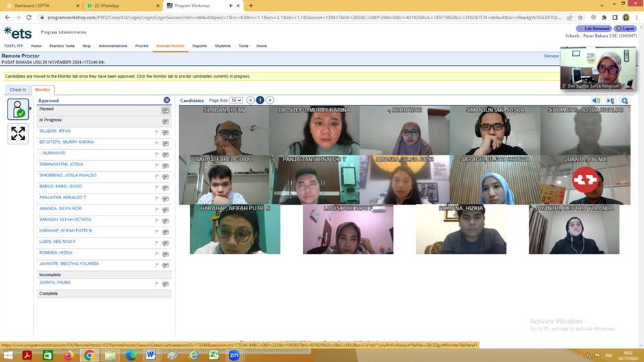Open the Page Size dropdown
The width and height of the screenshot is (644, 362).
click(x=236, y=100)
